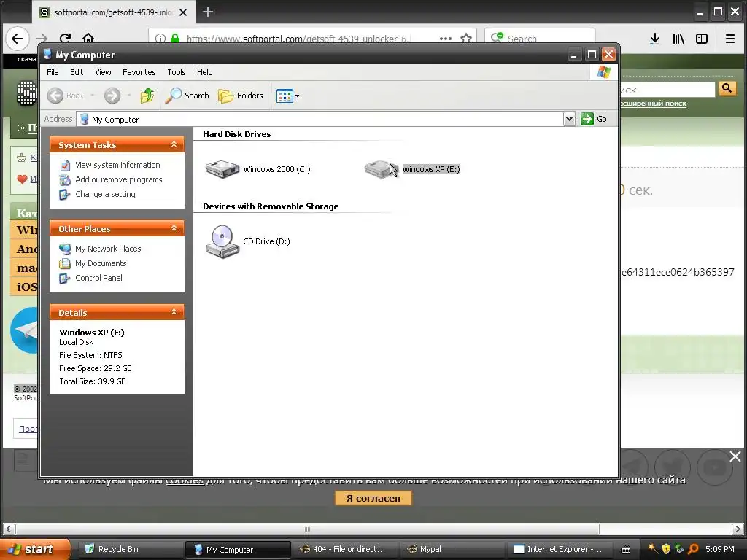Click the Explorer Forward arrow icon
The width and height of the screenshot is (747, 560).
coord(112,96)
